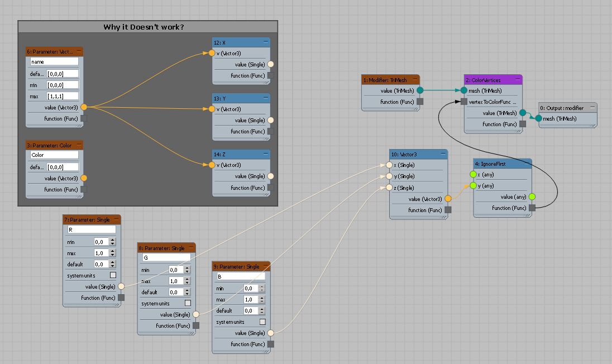The height and width of the screenshot is (364, 612).
Task: Collapse the 3: Parameter Color node
Action: pos(79,145)
